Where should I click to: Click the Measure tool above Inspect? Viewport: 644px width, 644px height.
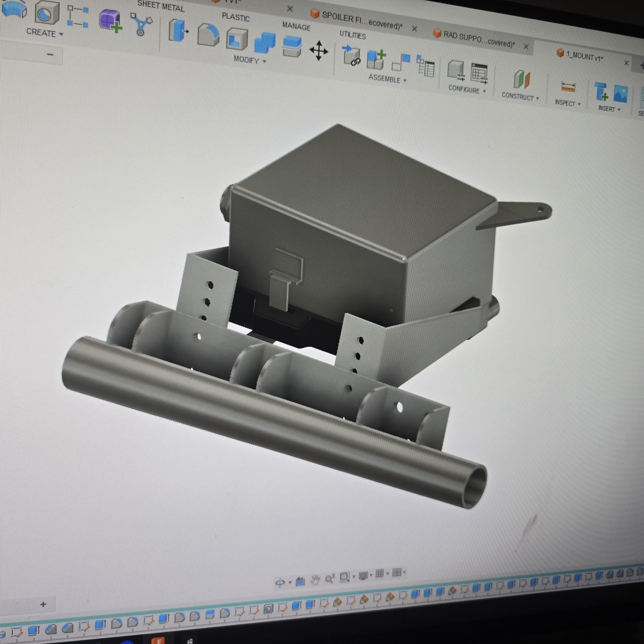pyautogui.click(x=568, y=87)
